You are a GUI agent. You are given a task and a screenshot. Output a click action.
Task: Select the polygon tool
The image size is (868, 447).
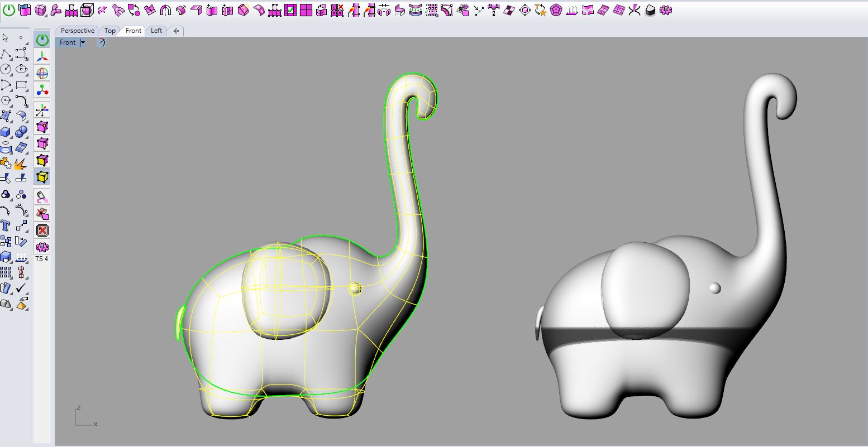6,100
